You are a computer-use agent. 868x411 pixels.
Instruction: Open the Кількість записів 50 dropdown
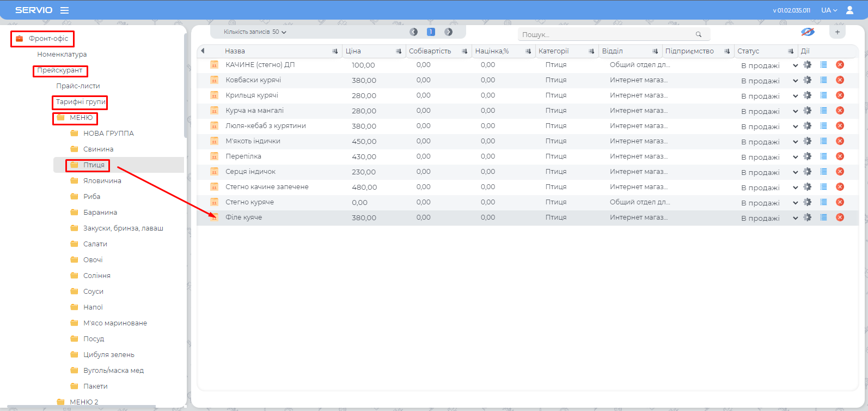pos(255,32)
